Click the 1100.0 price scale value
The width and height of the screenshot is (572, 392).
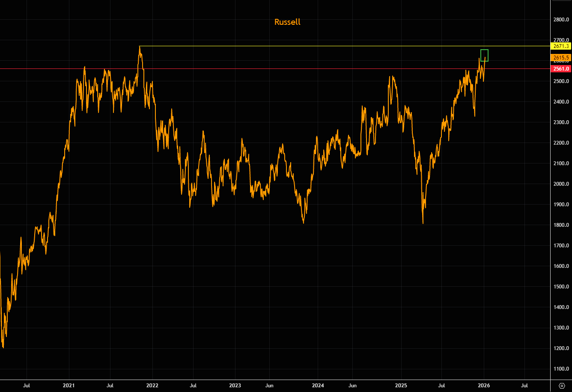click(561, 369)
